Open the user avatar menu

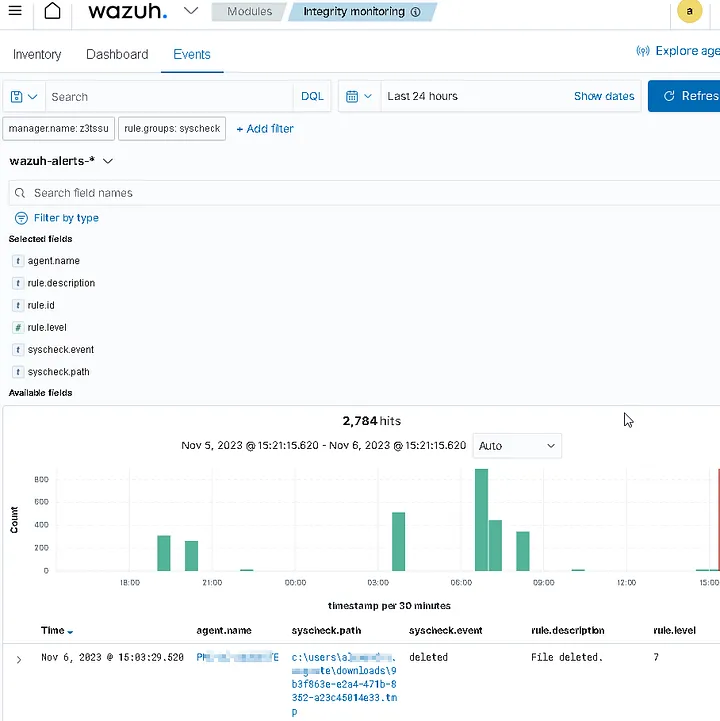pyautogui.click(x=689, y=11)
